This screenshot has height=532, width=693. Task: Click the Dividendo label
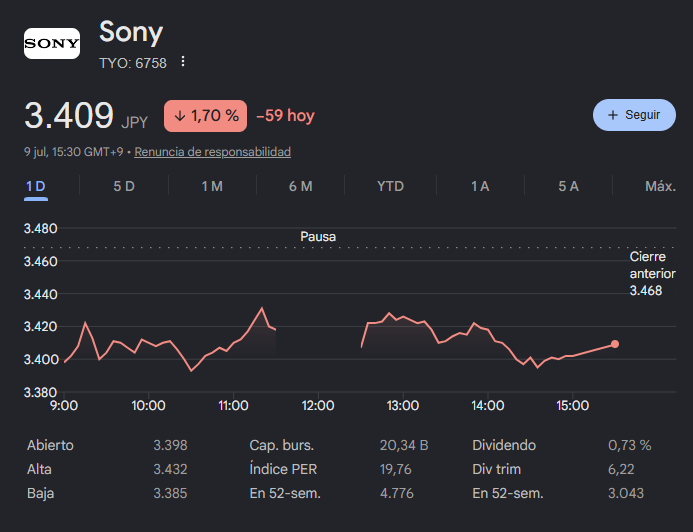(504, 445)
